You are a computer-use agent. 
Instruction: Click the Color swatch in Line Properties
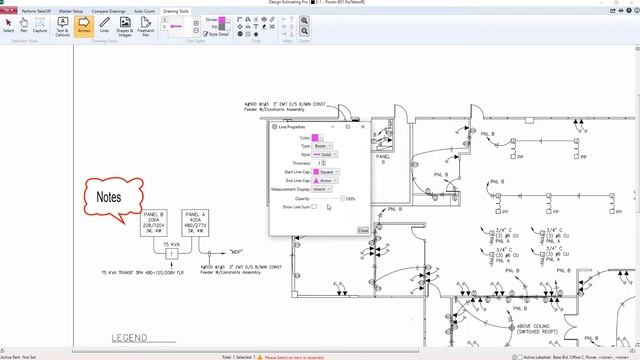coord(315,138)
